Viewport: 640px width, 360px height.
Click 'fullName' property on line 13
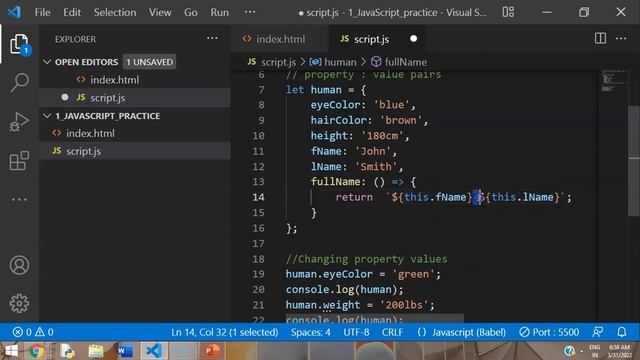pyautogui.click(x=336, y=182)
